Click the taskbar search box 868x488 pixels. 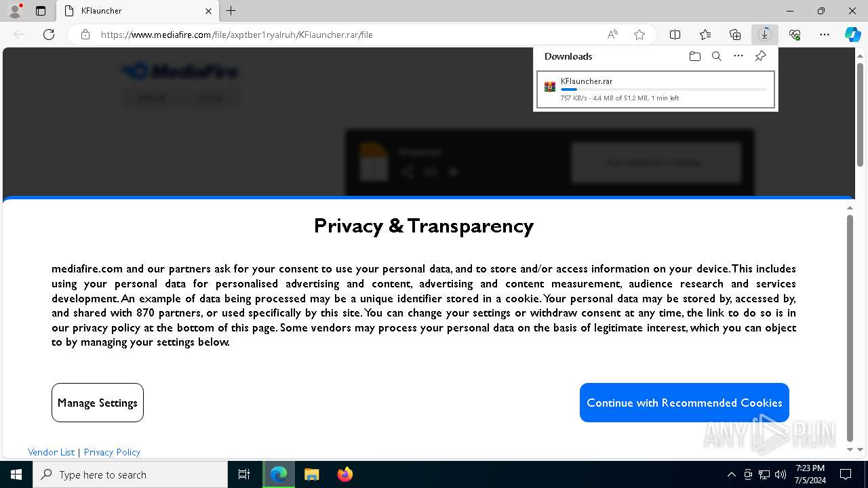click(x=130, y=474)
